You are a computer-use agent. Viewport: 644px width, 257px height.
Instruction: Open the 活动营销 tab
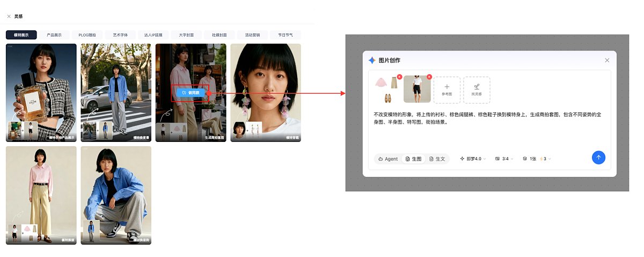(x=252, y=35)
